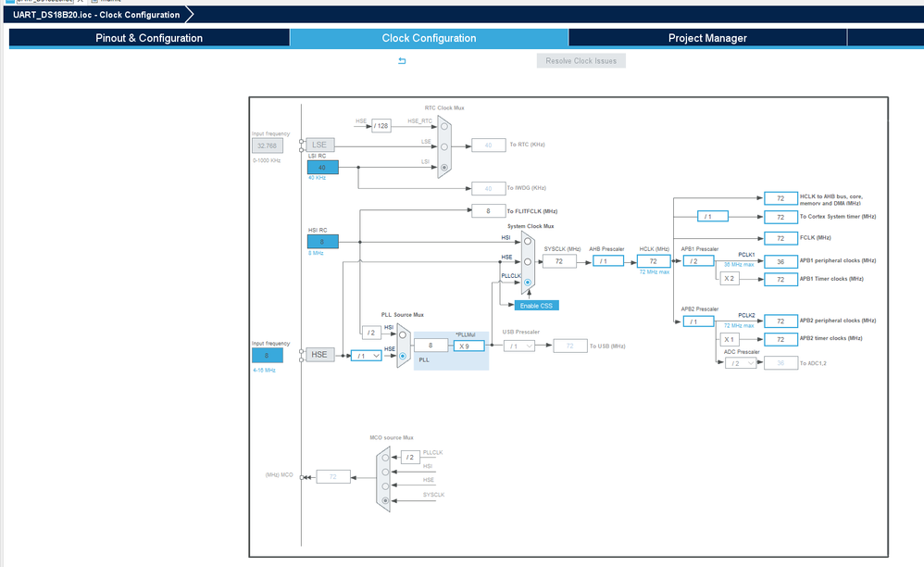Select LSI in RTC Clock Mux
The width and height of the screenshot is (924, 567).
444,168
